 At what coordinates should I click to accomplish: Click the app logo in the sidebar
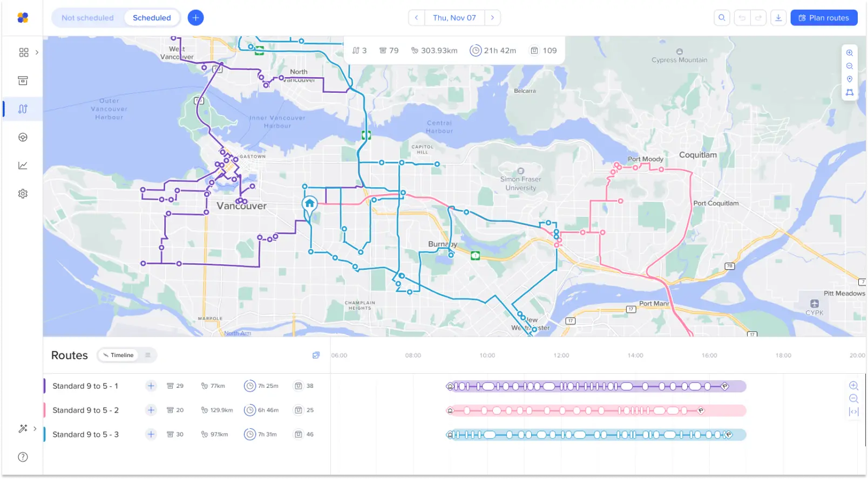coord(23,18)
